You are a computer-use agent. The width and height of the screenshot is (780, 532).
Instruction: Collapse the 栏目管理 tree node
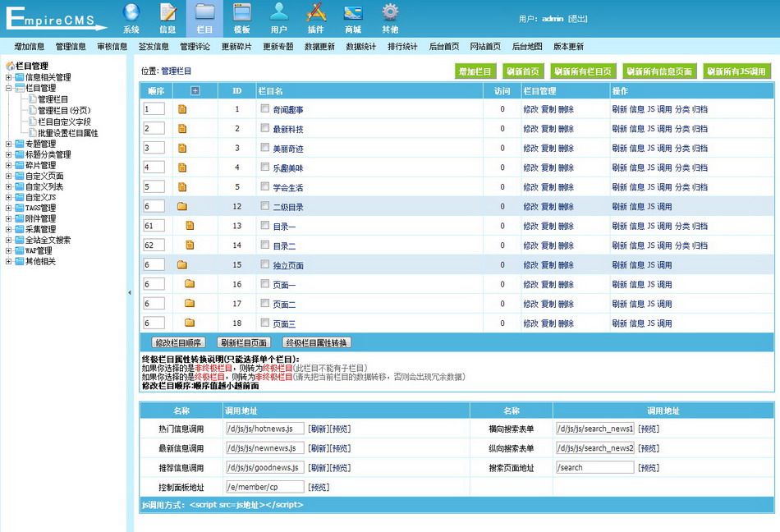pyautogui.click(x=8, y=88)
